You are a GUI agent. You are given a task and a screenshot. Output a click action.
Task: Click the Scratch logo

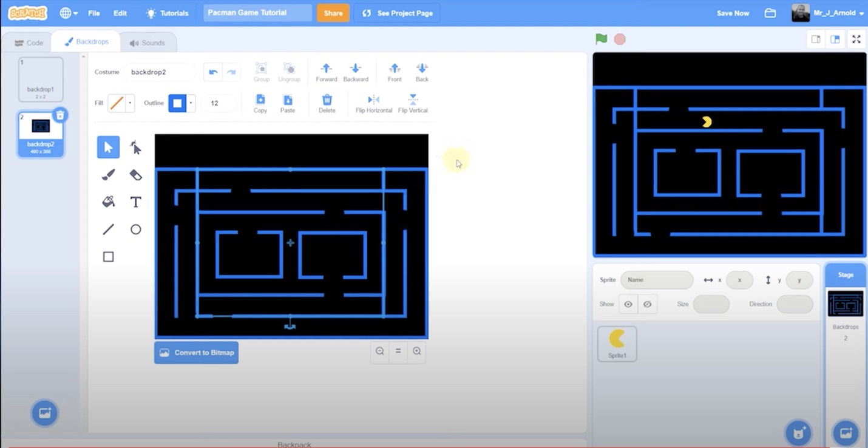(x=28, y=13)
